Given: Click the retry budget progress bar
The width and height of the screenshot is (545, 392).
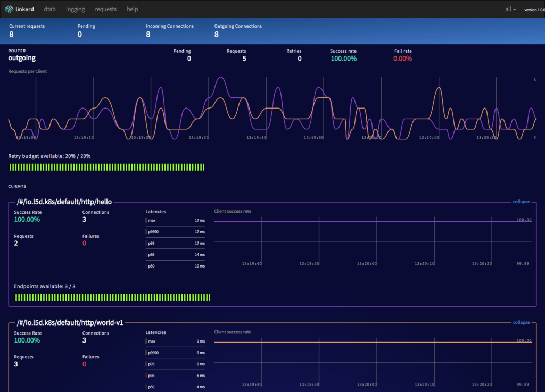Looking at the screenshot, I should [x=106, y=167].
